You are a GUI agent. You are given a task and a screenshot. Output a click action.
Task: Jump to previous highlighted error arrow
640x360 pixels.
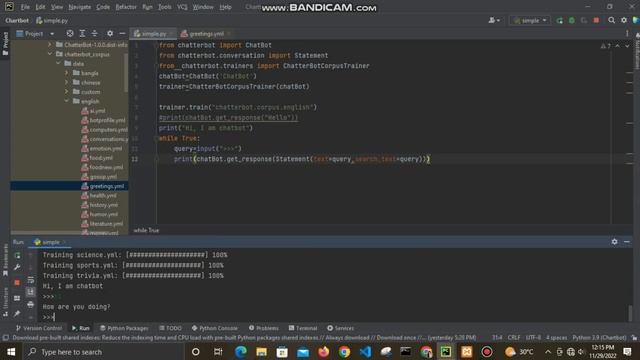617,46
